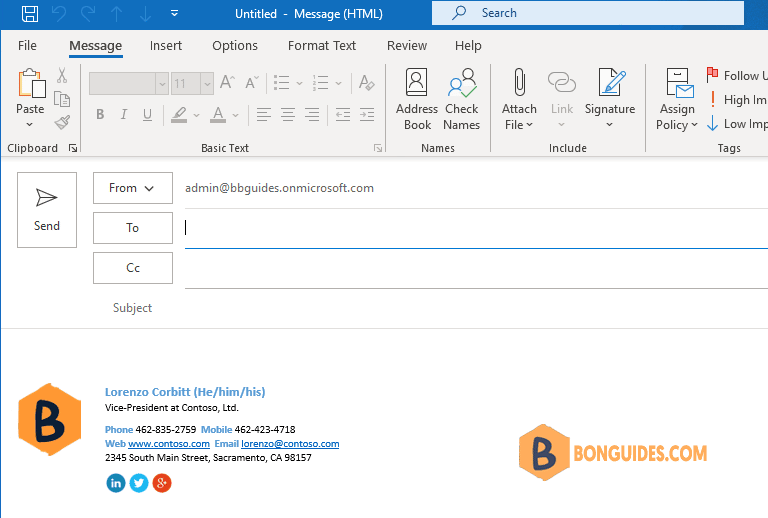Click Increase Indent icon
The image size is (768, 518).
coord(367,115)
